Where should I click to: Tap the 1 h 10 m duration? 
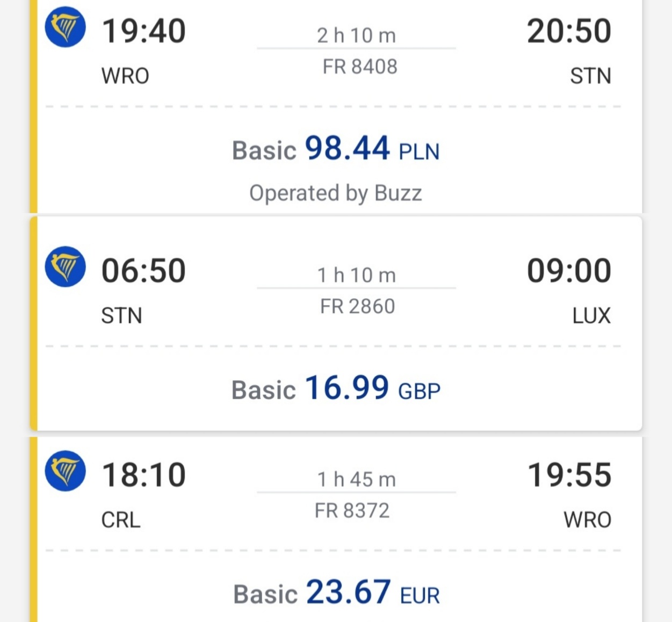[x=357, y=275]
